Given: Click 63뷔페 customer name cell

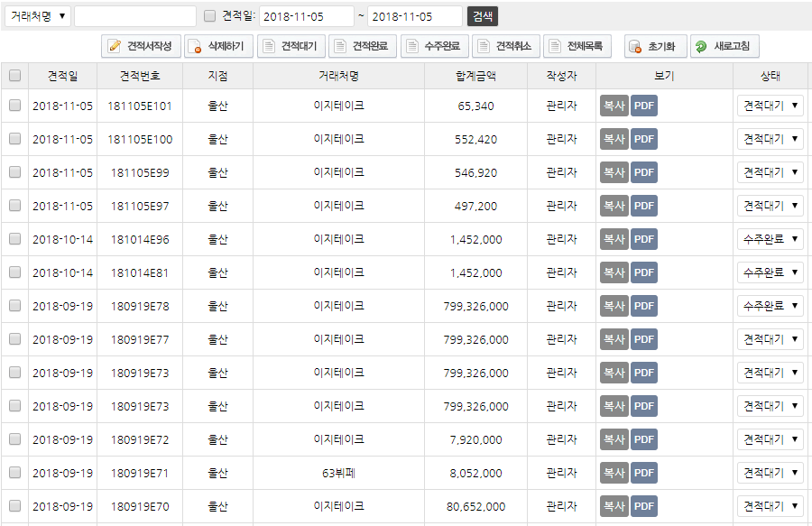Looking at the screenshot, I should [x=338, y=473].
